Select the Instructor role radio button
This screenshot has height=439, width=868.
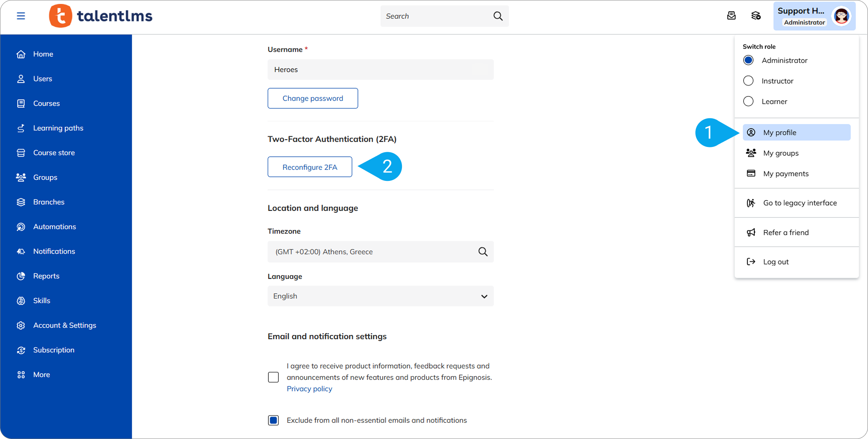point(748,81)
